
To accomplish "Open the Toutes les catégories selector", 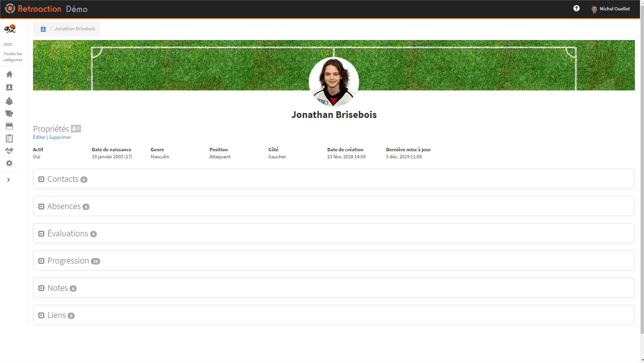I will (13, 57).
